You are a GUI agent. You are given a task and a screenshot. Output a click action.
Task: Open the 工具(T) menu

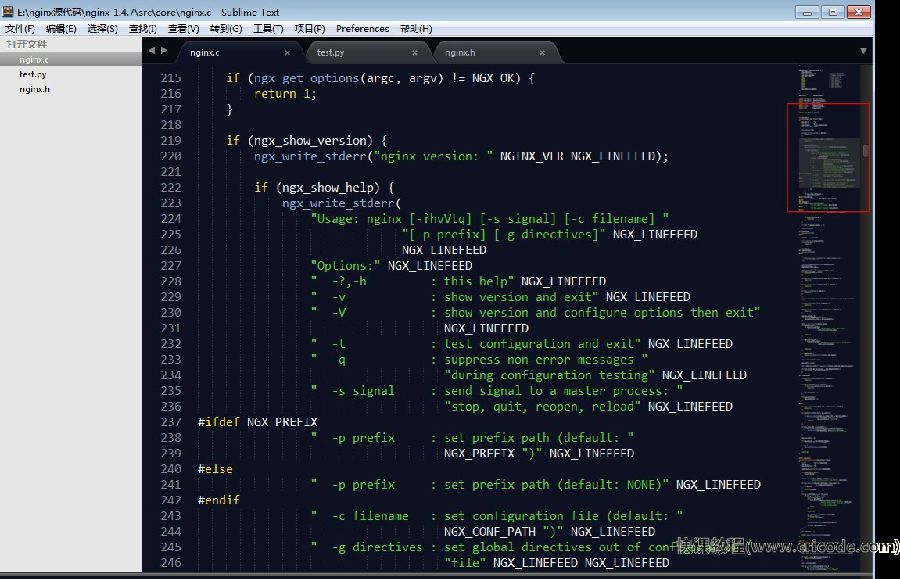coord(268,29)
